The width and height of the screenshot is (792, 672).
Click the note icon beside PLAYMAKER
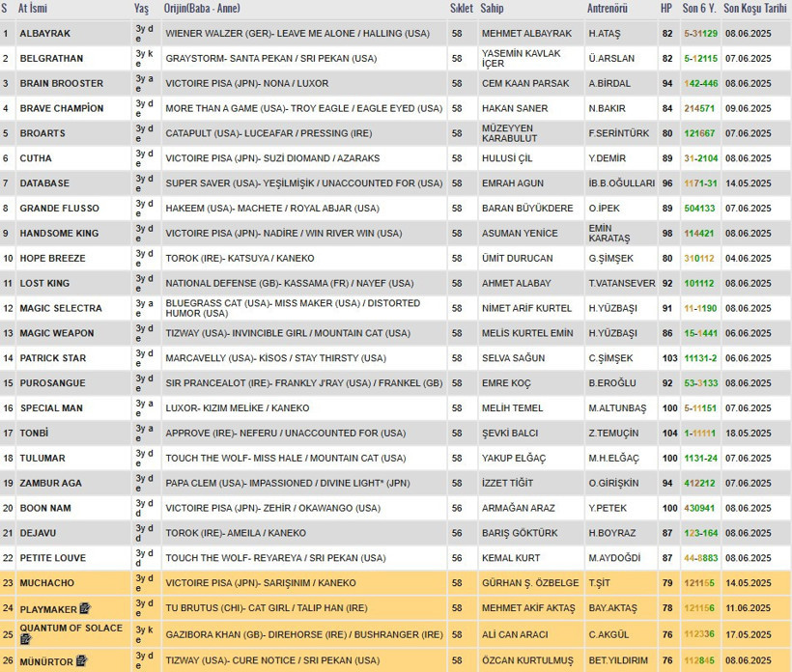click(85, 608)
